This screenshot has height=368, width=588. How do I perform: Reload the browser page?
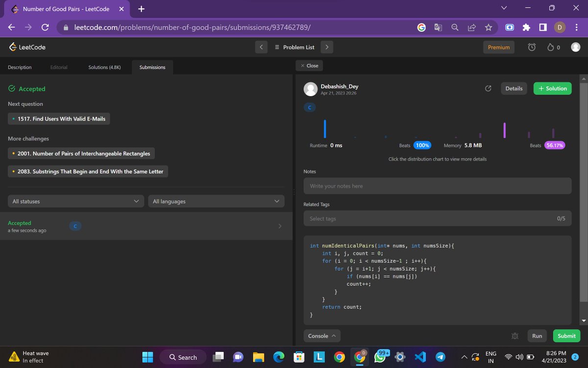[45, 27]
